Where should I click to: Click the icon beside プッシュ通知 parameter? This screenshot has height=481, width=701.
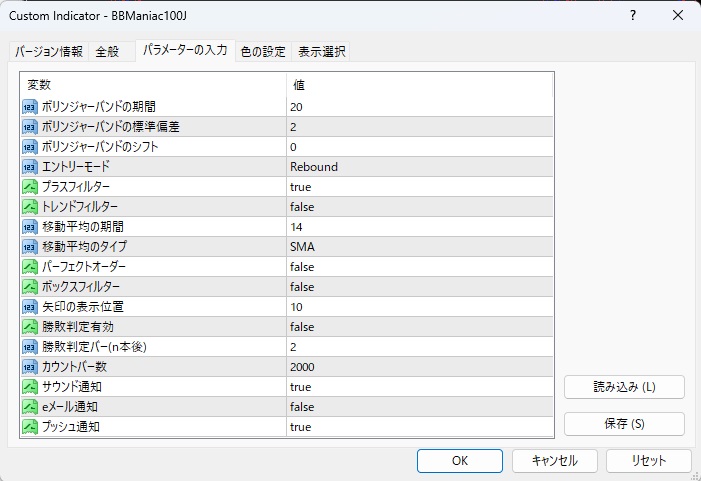tap(30, 427)
